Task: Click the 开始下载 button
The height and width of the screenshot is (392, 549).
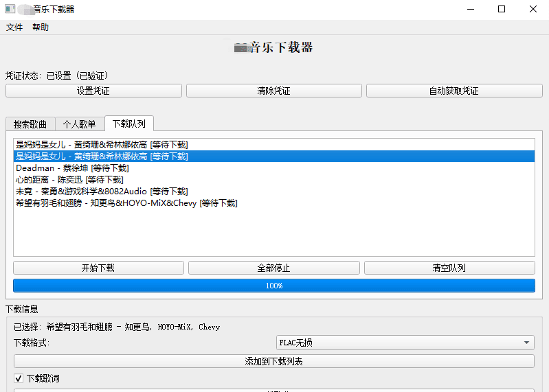Action: [98, 268]
